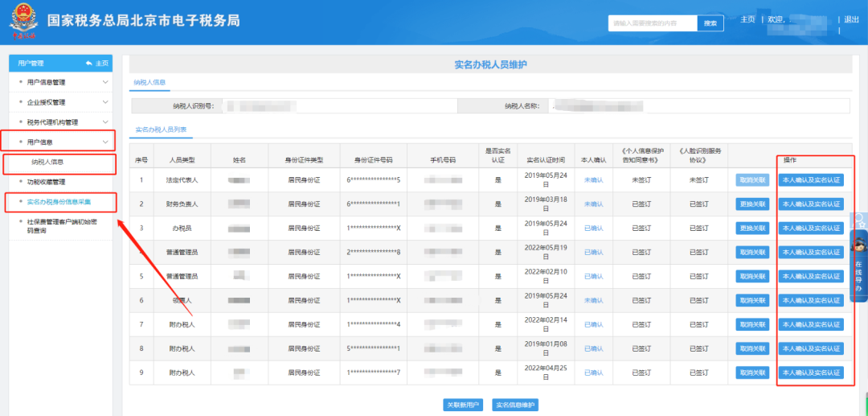Select ID number 6****************5 cell

[x=374, y=180]
